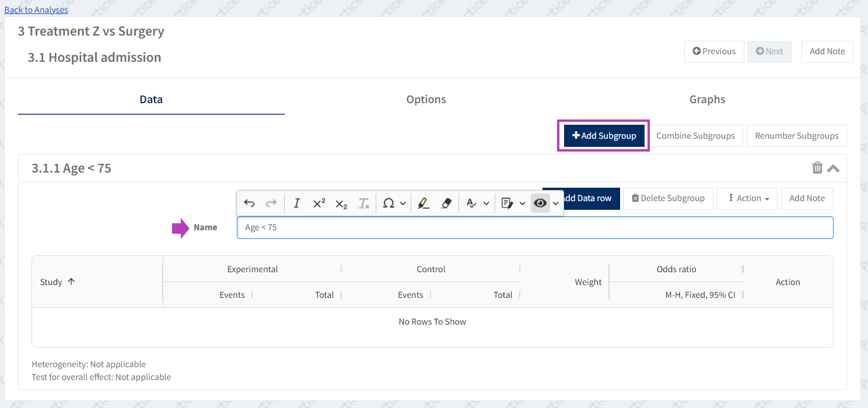Click the undo arrow in editor toolbar
This screenshot has height=408, width=868.
(249, 203)
